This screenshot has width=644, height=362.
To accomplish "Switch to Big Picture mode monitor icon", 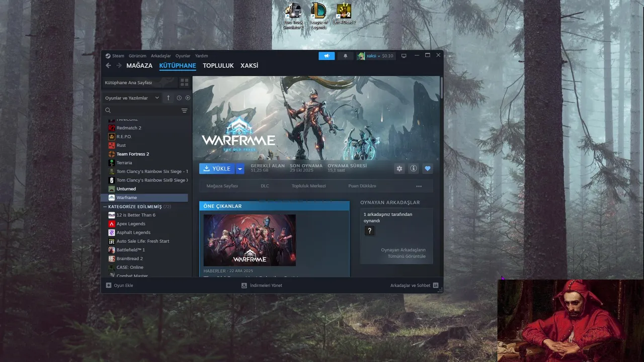I will tap(404, 56).
